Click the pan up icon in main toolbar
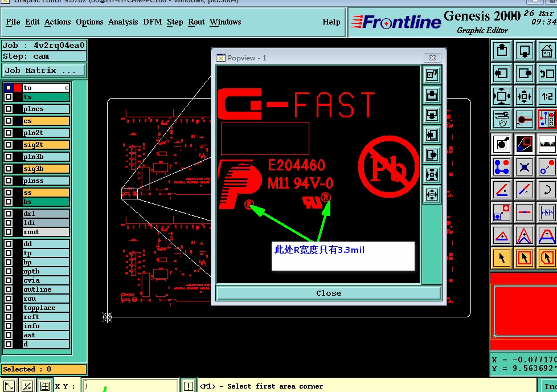The width and height of the screenshot is (557, 392). (x=502, y=51)
